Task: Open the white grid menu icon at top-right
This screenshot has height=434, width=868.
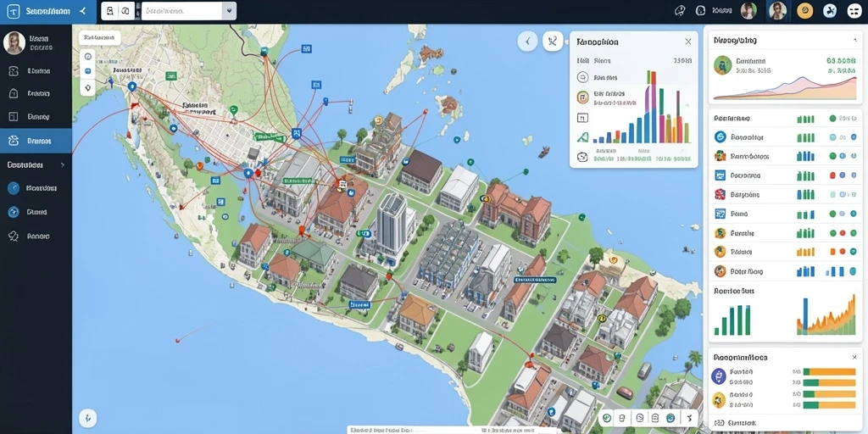Action: pyautogui.click(x=854, y=10)
